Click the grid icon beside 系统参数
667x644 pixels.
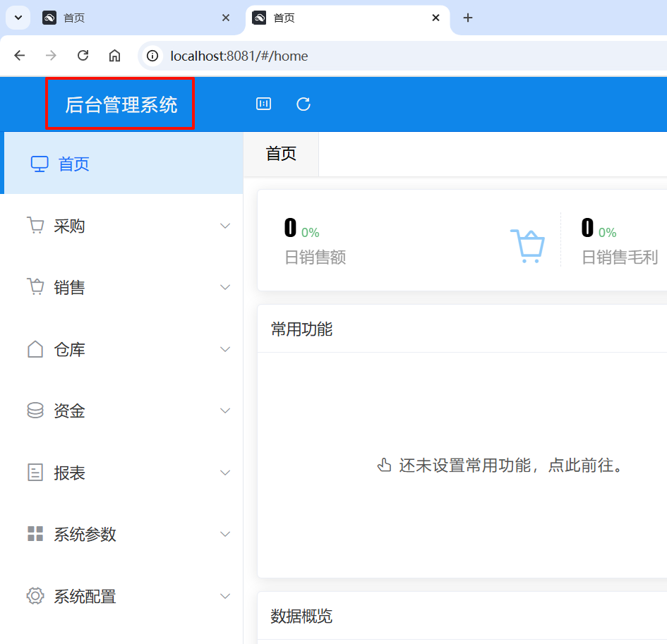35,534
